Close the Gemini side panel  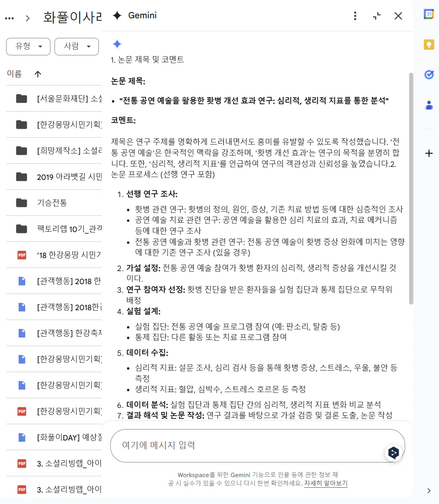tap(398, 16)
